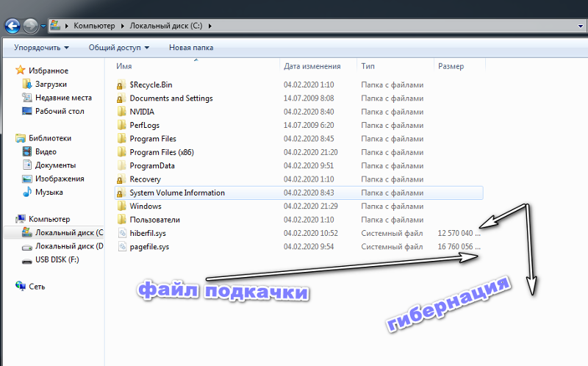Select Локальный диск (C:) breadcrumb segment
This screenshot has width=588, height=366.
pyautogui.click(x=166, y=26)
